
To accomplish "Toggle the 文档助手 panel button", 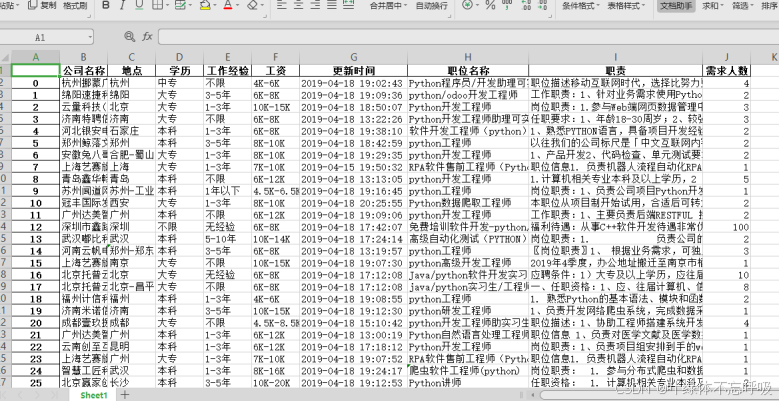I will pos(677,6).
